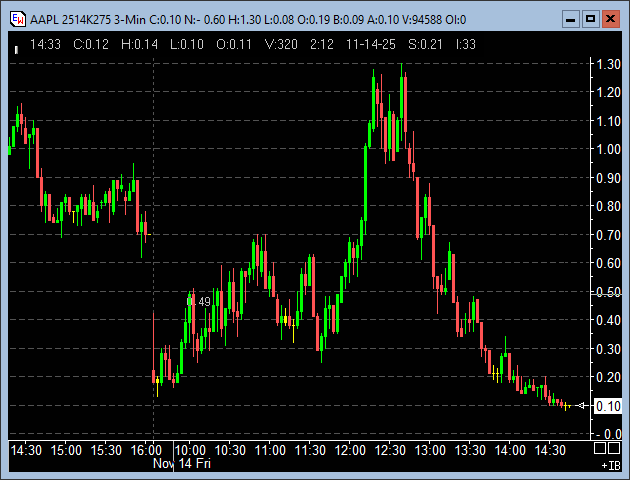Click the small white marker left of 14:33
630x480 pixels.
[15, 47]
